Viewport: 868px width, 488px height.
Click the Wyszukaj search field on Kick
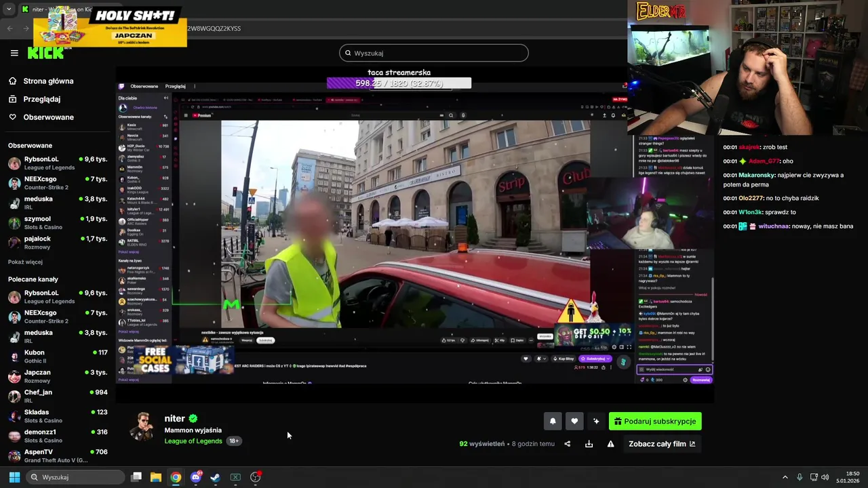(x=434, y=53)
